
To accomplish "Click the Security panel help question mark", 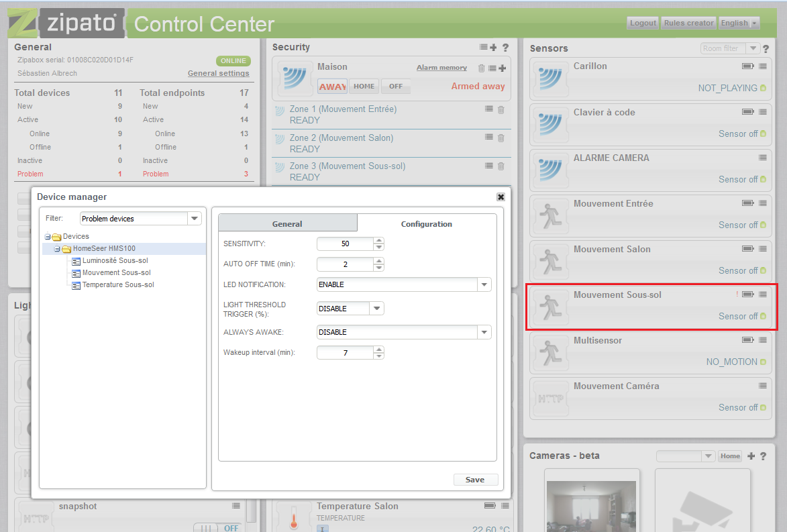I will (505, 48).
